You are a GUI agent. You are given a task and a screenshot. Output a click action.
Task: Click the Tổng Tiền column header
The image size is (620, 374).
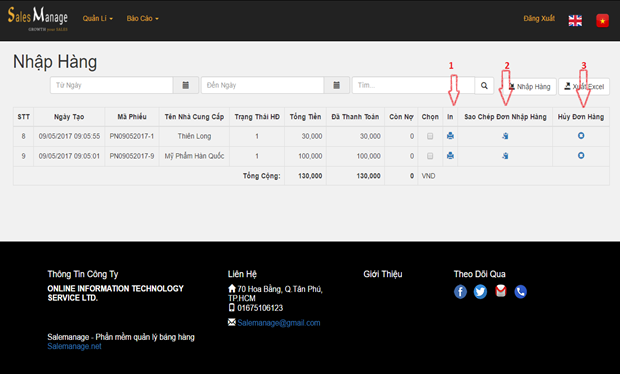305,117
